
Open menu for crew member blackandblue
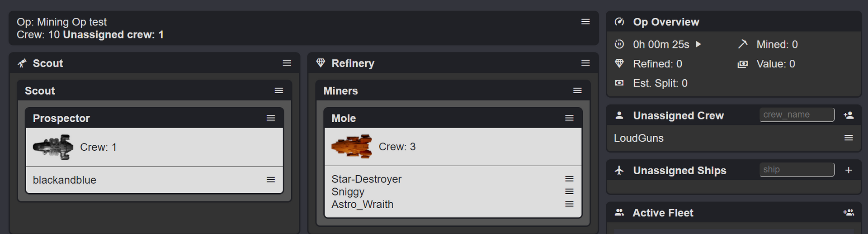coord(271,180)
